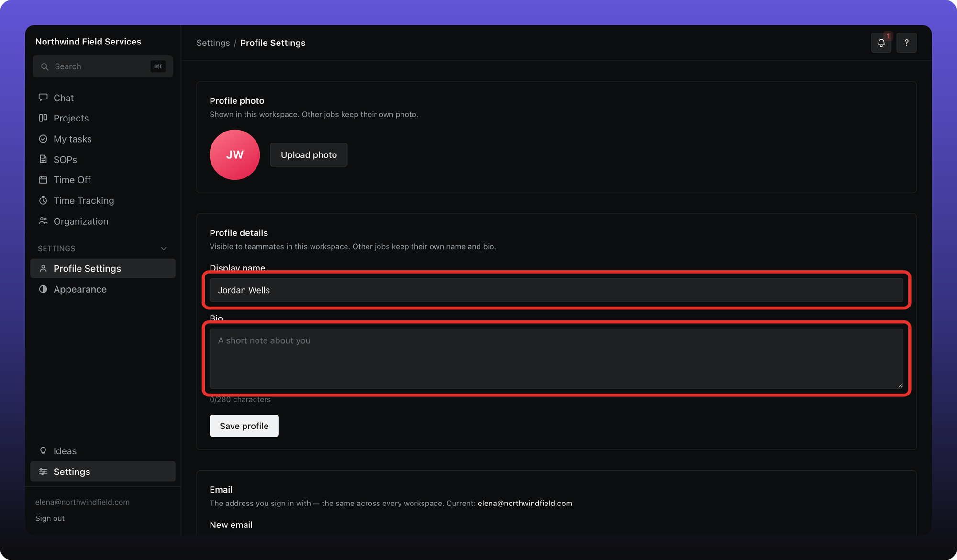Click Sign out link
Viewport: 957px width, 560px height.
[x=50, y=518]
